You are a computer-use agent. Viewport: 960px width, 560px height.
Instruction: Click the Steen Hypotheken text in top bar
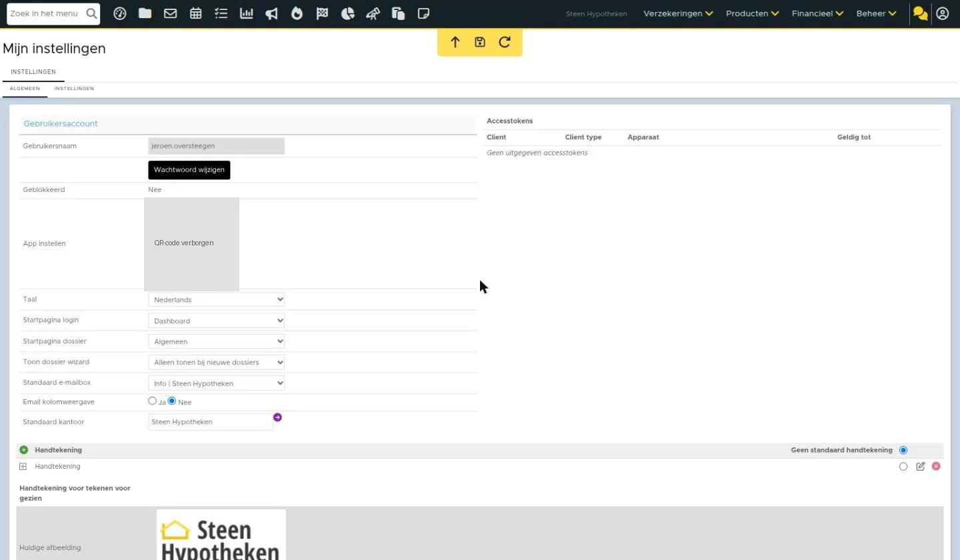coord(596,14)
